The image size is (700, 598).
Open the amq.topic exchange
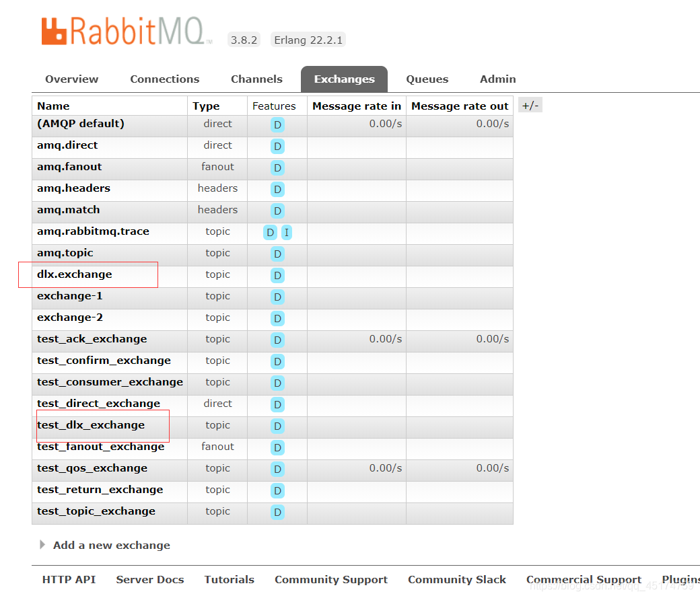pyautogui.click(x=65, y=253)
